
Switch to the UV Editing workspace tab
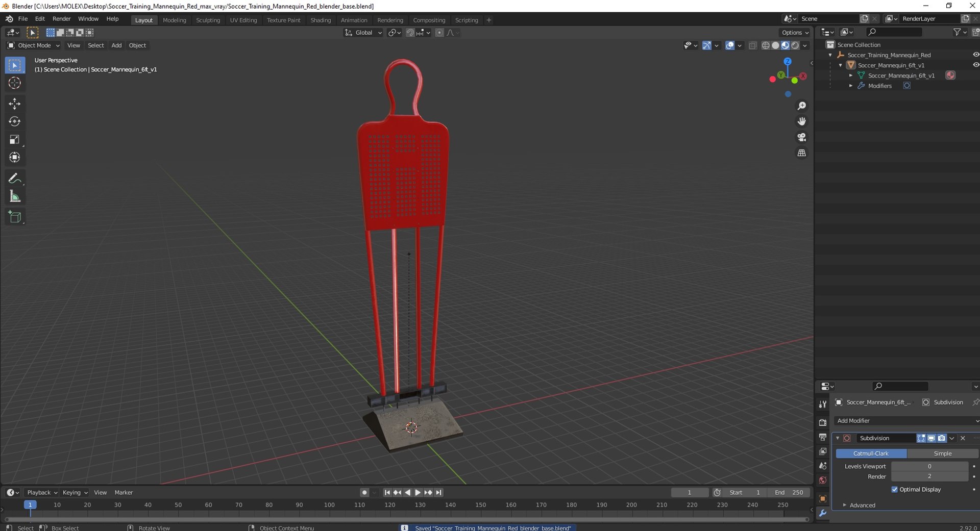pos(243,20)
